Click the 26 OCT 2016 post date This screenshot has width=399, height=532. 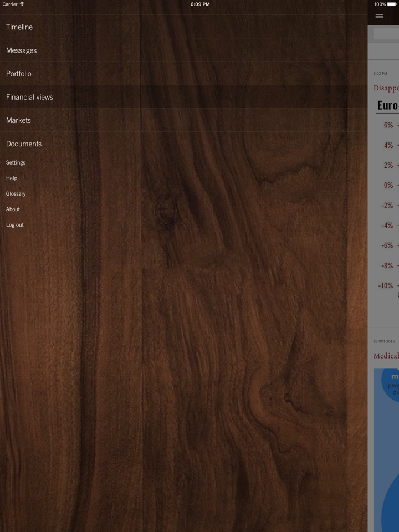(383, 341)
